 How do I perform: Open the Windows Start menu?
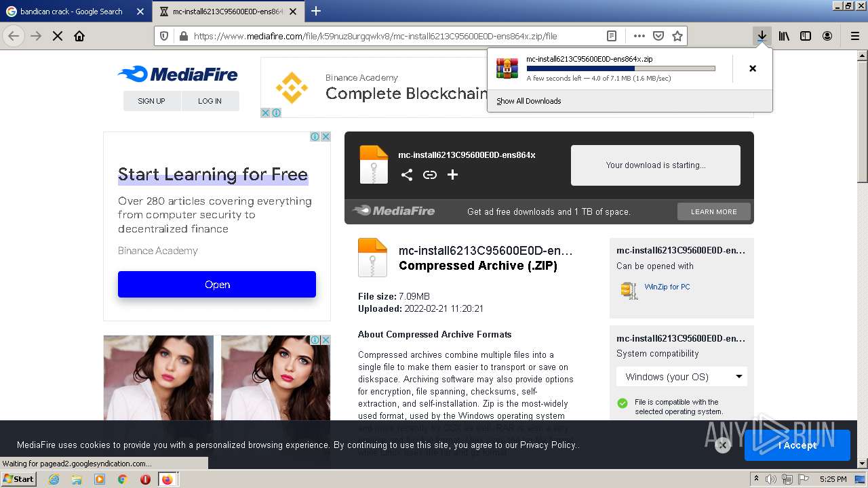19,479
